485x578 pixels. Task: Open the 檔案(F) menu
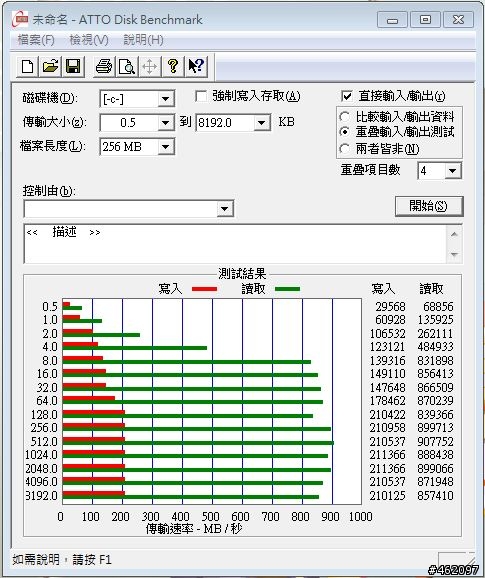pos(36,40)
